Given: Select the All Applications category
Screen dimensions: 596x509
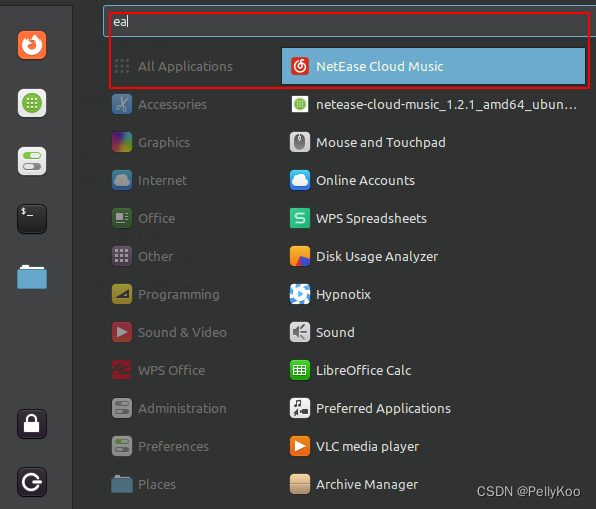Looking at the screenshot, I should (185, 67).
